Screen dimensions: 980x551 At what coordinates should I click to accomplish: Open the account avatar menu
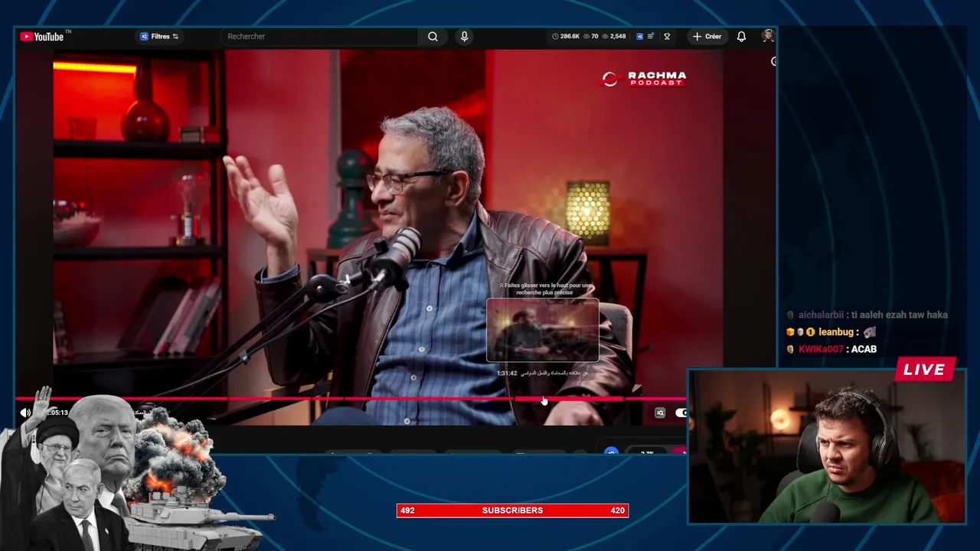pyautogui.click(x=767, y=36)
